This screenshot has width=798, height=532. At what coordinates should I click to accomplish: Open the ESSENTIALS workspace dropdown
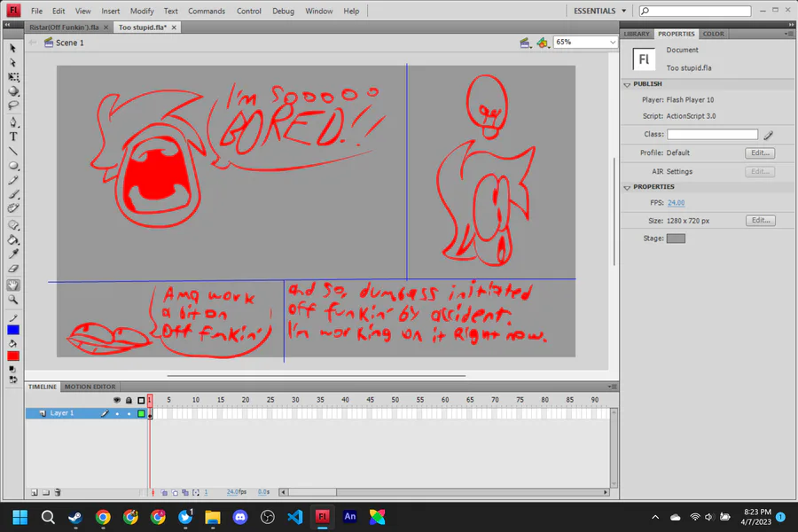click(599, 11)
